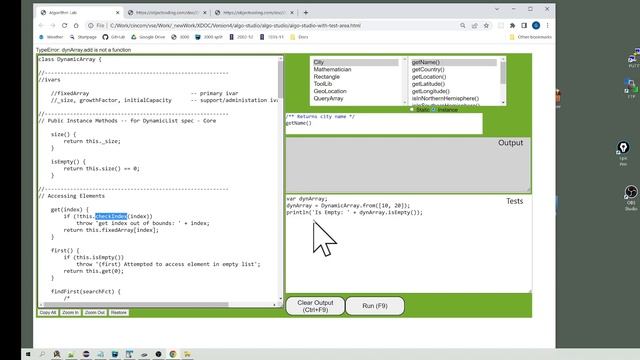
Task: Open the Chrome three-dot menu
Action: click(x=547, y=25)
